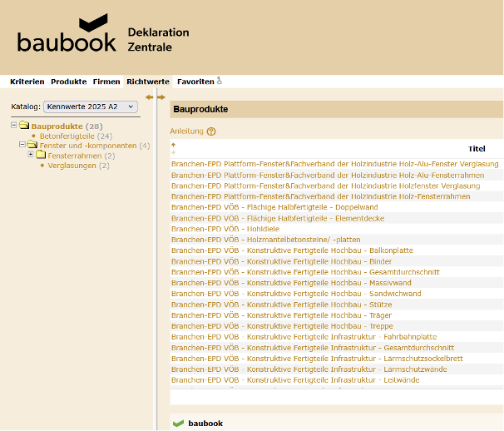This screenshot has height=431, width=504.
Task: Open the Katalog dropdown Kennwerte 2025 A2
Action: (x=91, y=107)
